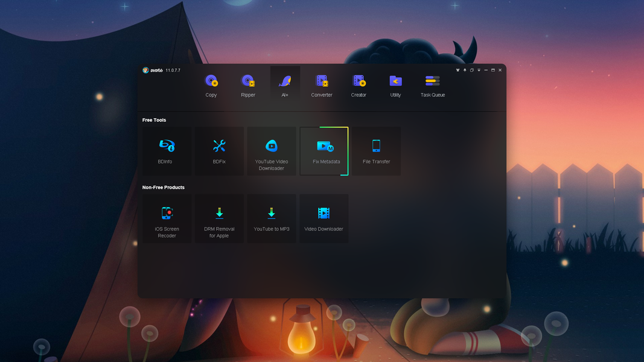Viewport: 644px width, 362px height.
Task: Launch the YouTube Video Downloader tool
Action: [x=272, y=151]
